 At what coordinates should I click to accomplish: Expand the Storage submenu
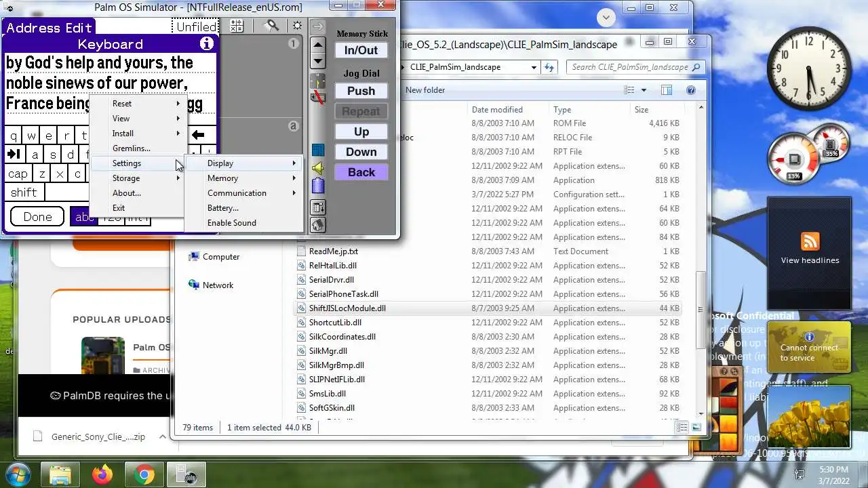[137, 178]
